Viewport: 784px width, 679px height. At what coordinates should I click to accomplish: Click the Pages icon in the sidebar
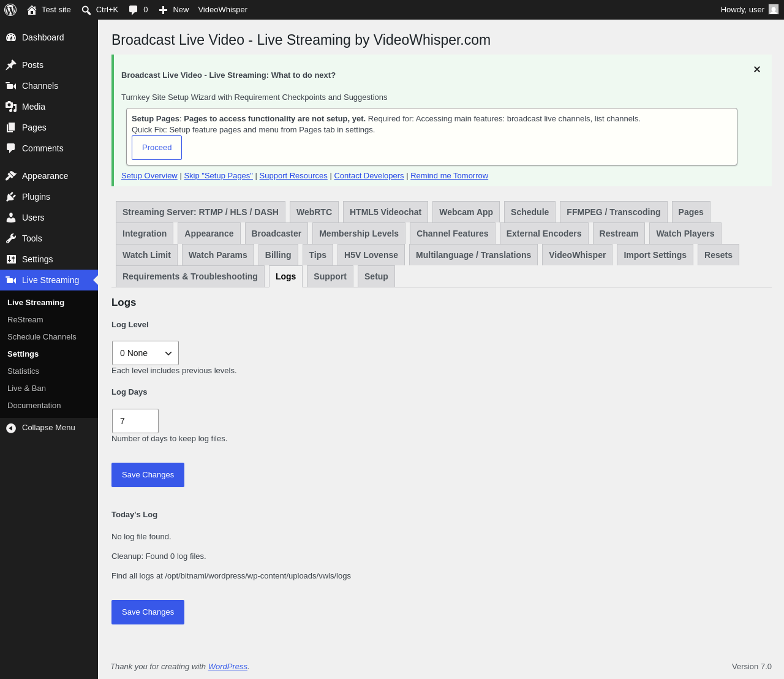click(11, 127)
